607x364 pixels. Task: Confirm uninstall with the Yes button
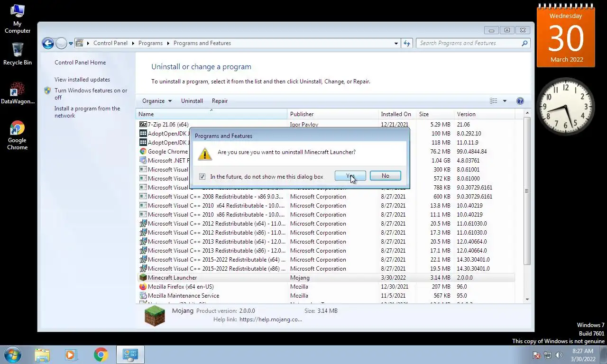click(350, 176)
